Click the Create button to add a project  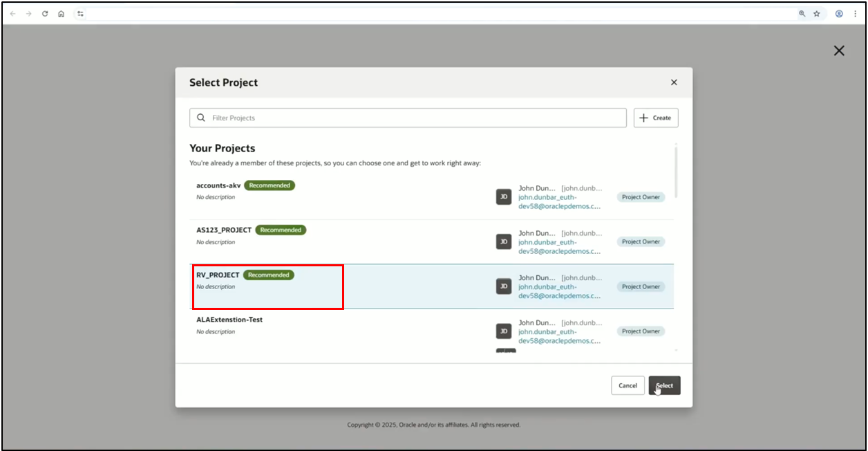(x=655, y=118)
